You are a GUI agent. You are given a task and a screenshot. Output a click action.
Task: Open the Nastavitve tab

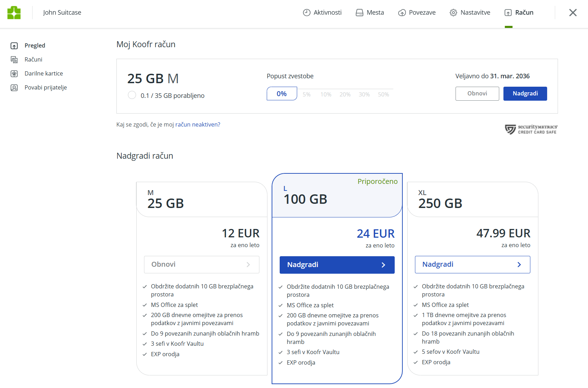[470, 13]
